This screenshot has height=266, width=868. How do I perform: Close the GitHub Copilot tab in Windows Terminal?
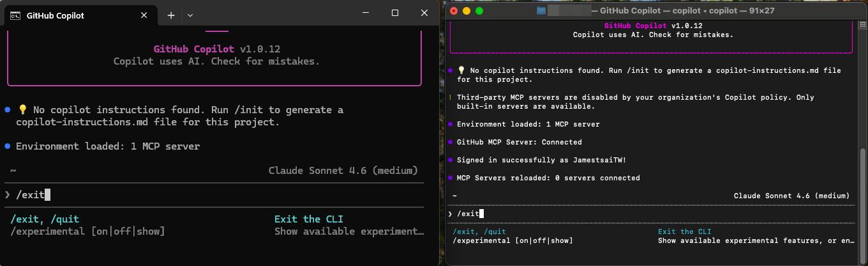pyautogui.click(x=144, y=15)
